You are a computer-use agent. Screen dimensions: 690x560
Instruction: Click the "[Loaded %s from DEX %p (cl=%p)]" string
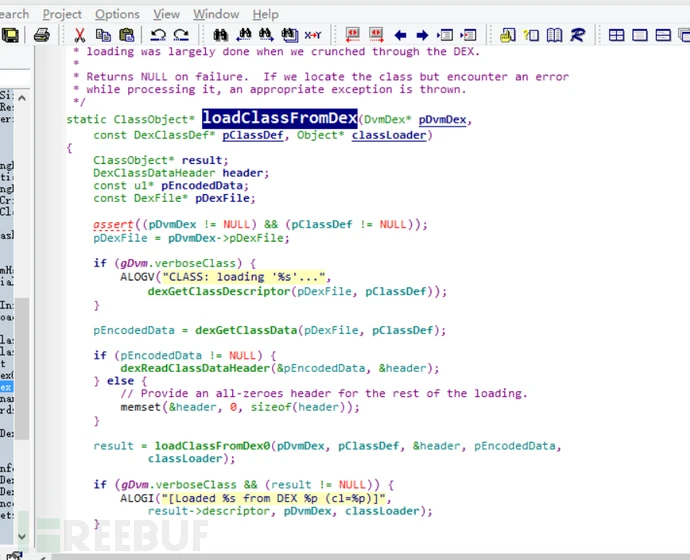[273, 498]
